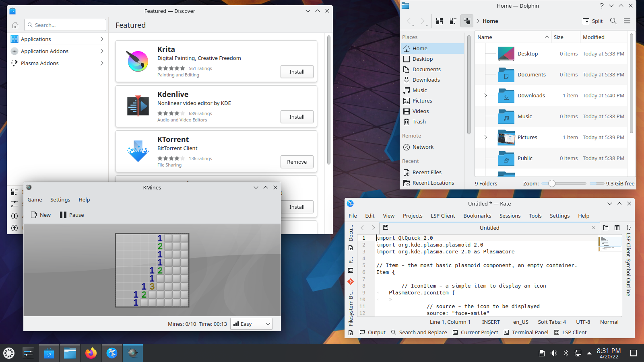Image resolution: width=644 pixels, height=362 pixels.
Task: Click the Discover home icon
Action: pyautogui.click(x=15, y=25)
